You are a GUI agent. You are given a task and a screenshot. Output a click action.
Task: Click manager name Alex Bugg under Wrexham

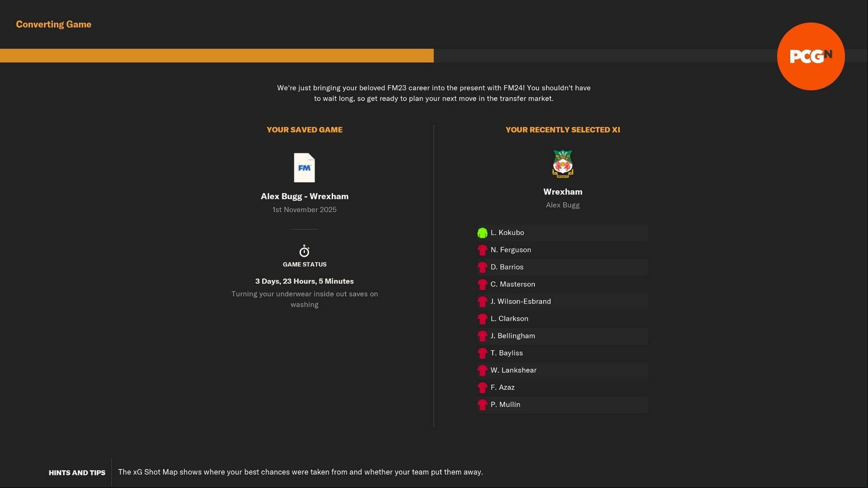(563, 205)
